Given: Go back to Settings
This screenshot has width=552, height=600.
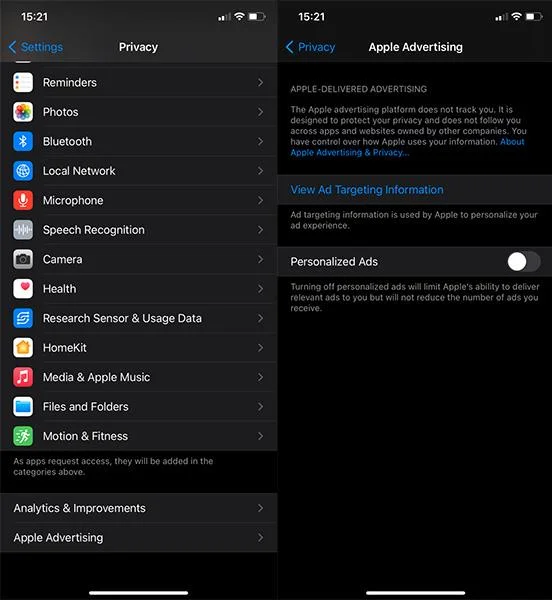Looking at the screenshot, I should point(36,47).
